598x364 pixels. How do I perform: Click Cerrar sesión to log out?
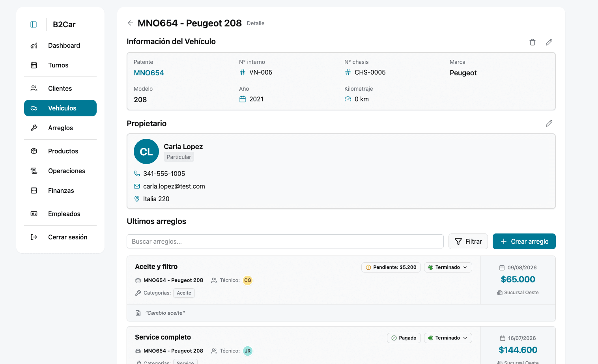coord(60,237)
